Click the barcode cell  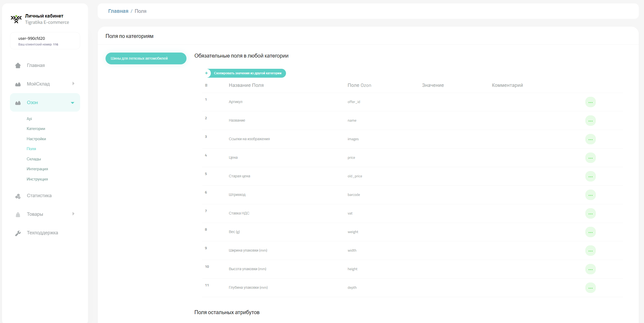coord(354,195)
